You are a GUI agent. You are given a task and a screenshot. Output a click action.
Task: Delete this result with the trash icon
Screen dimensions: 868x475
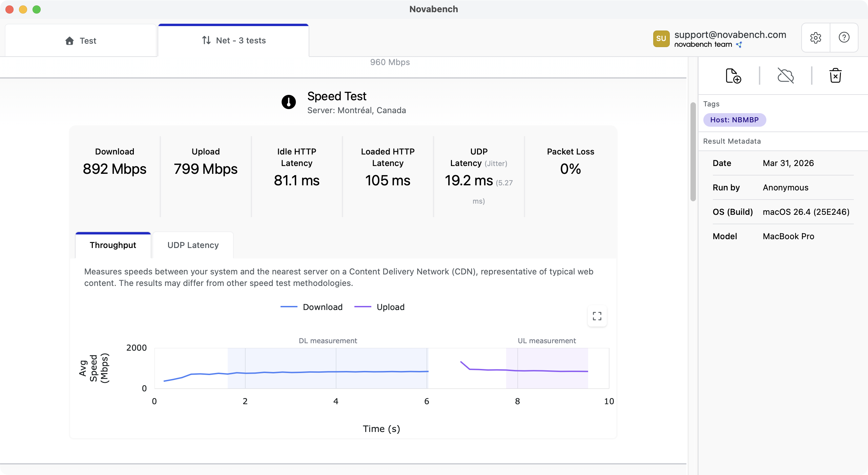[x=835, y=75]
